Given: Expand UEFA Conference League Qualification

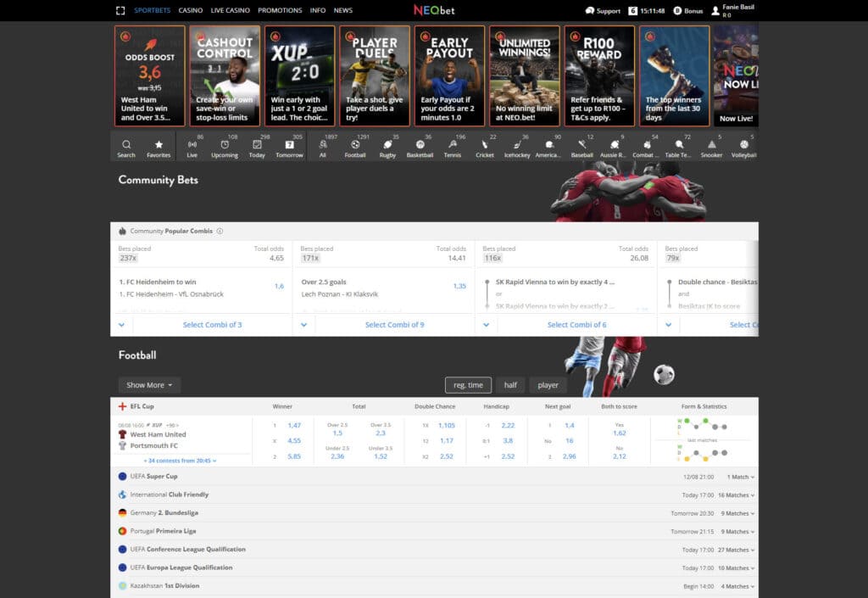Looking at the screenshot, I should [435, 550].
